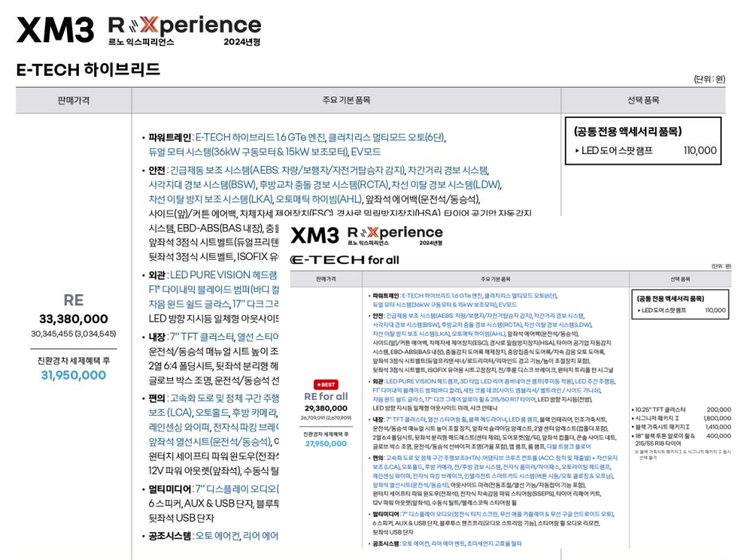Click the '안전' label in the front sheet

click(x=377, y=316)
